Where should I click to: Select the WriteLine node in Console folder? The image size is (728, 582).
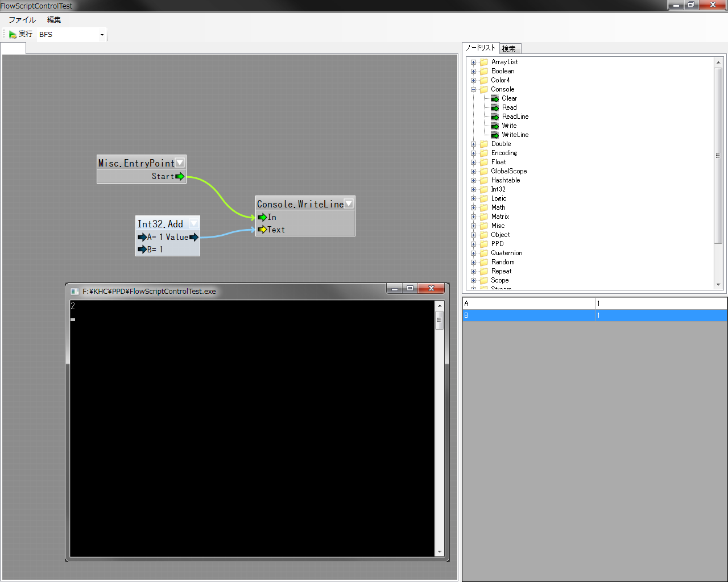point(515,135)
